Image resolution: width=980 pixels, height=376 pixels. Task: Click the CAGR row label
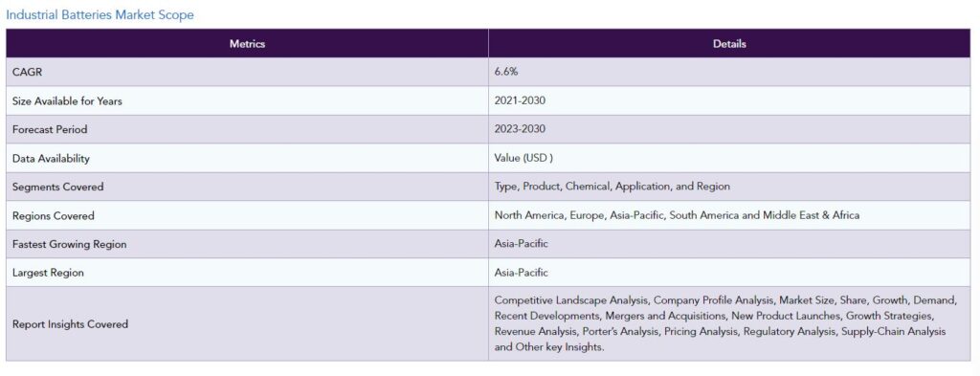[x=28, y=73]
